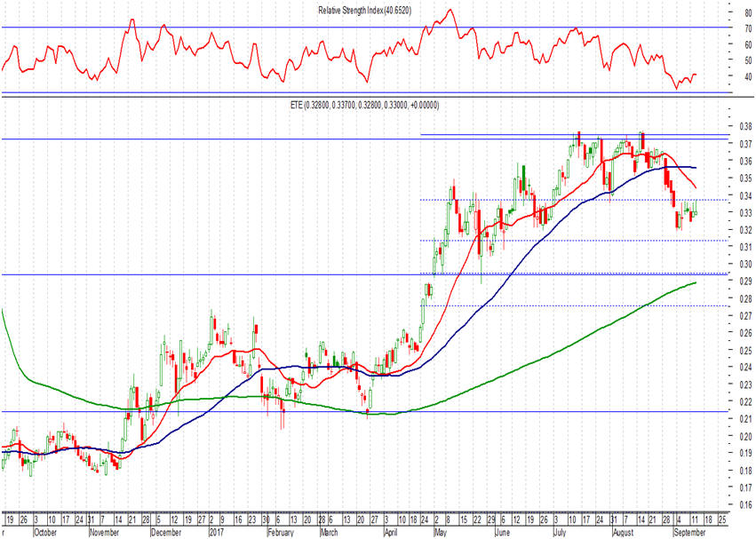Click the 0.32 price axis label

(746, 229)
